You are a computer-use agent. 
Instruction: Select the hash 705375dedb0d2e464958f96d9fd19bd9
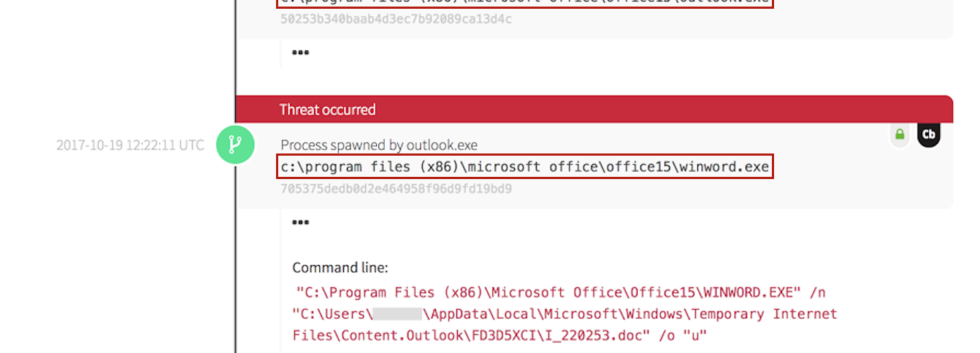click(x=396, y=189)
